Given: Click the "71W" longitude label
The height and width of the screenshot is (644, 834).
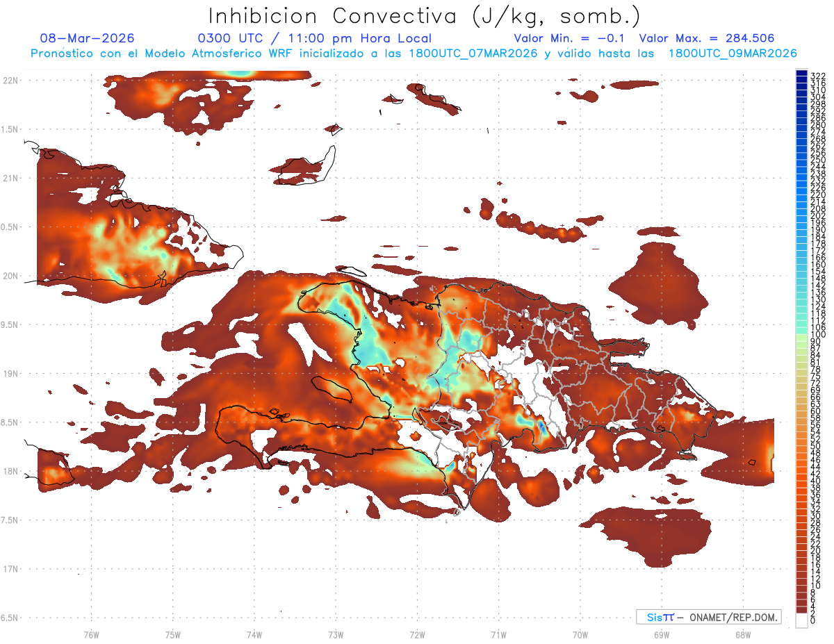Looking at the screenshot, I should pyautogui.click(x=498, y=634).
